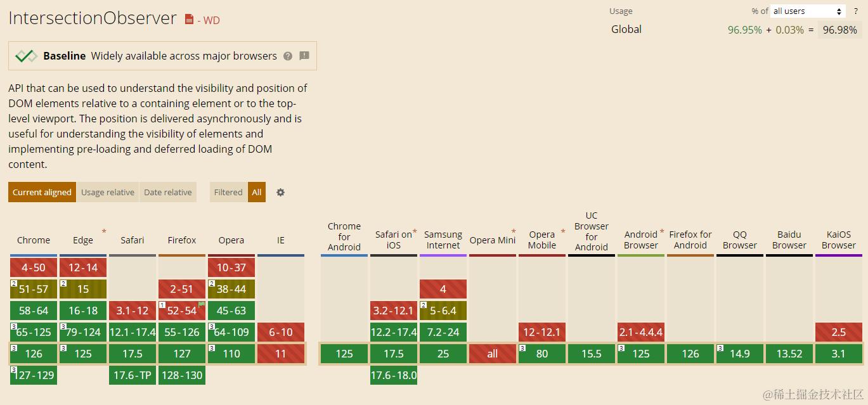
Task: Click the Samsung Internet column header
Action: tap(443, 240)
